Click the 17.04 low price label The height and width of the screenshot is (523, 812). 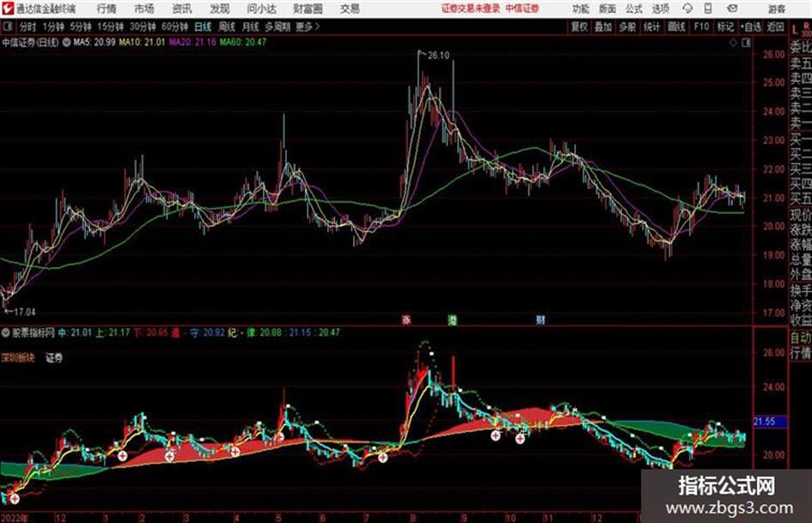coord(25,313)
